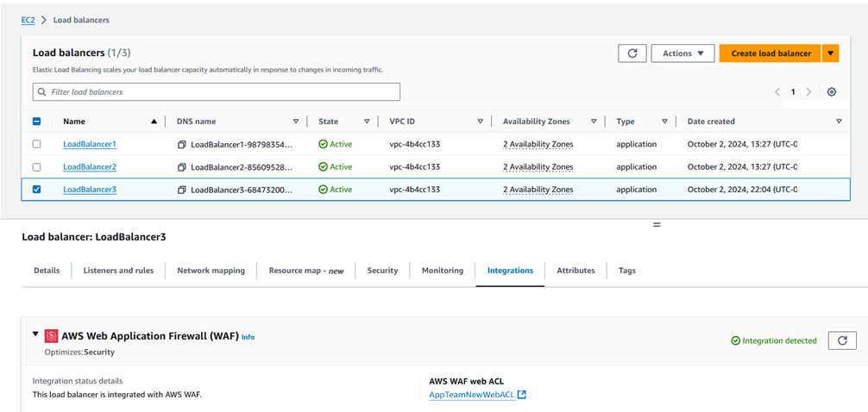This screenshot has width=868, height=412.
Task: Copy DNS name of LoadBalancer1
Action: click(x=181, y=144)
